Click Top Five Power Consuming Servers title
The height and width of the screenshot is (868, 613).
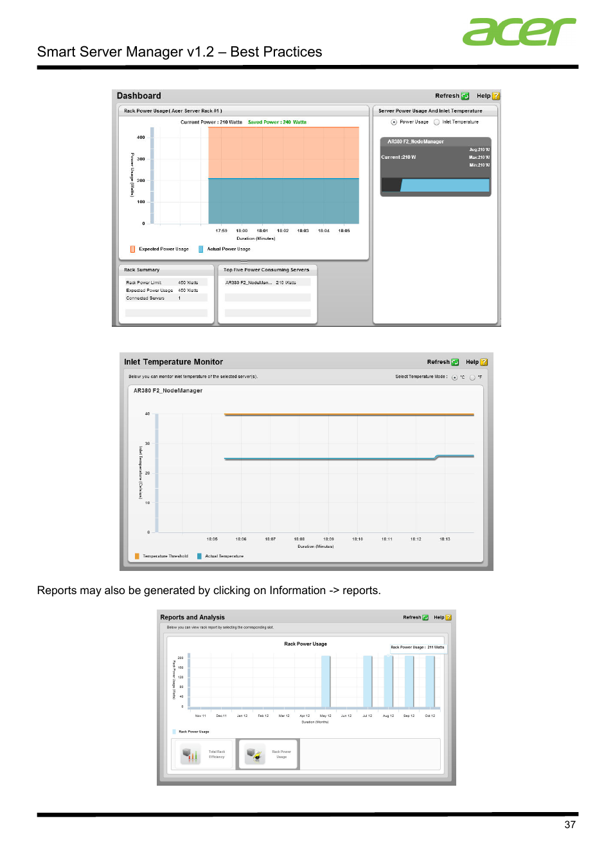(x=266, y=270)
